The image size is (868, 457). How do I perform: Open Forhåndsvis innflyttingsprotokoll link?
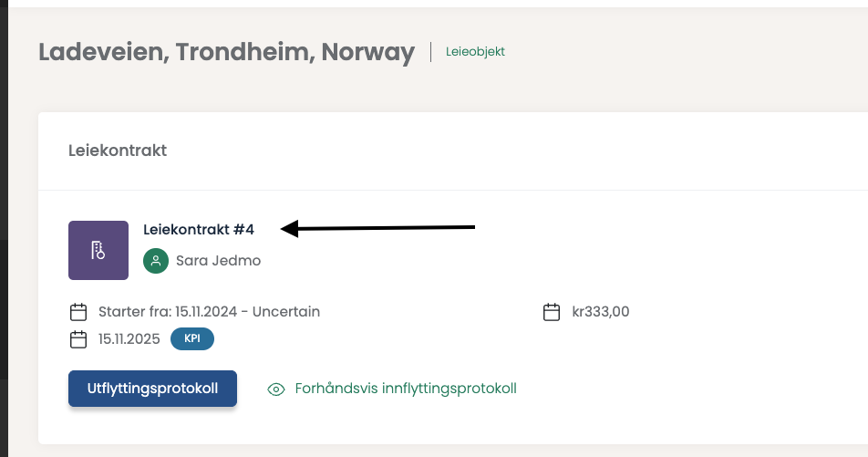click(406, 389)
